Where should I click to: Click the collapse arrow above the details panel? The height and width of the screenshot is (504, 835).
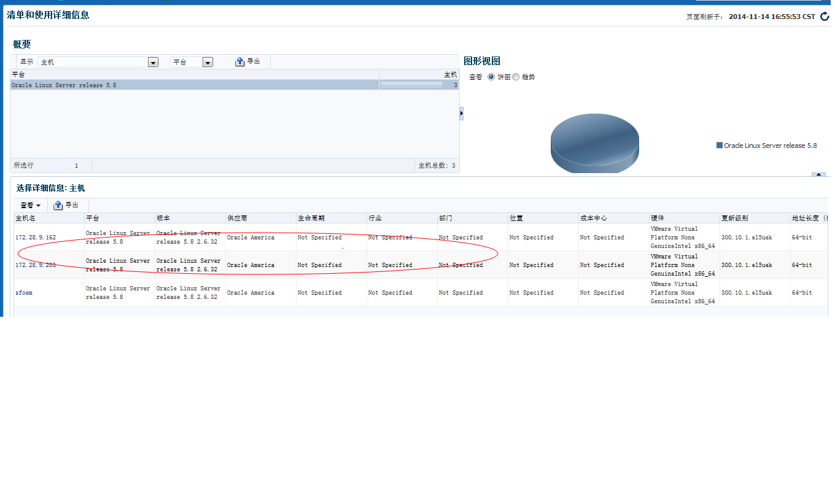point(818,175)
